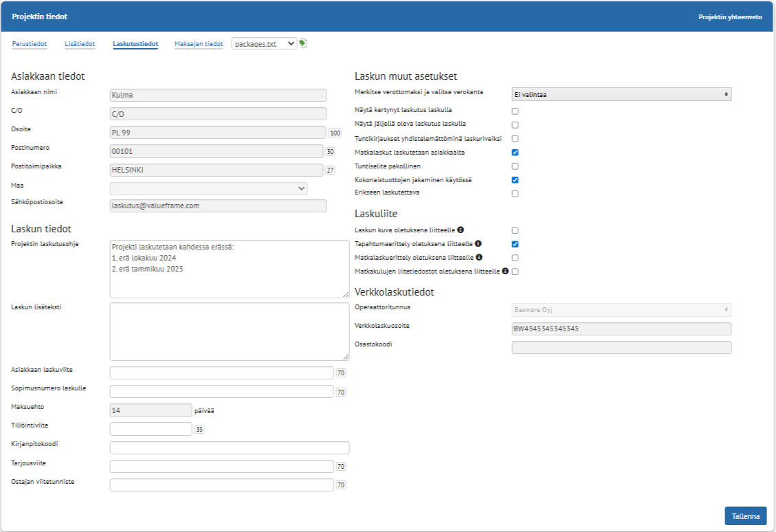Image resolution: width=776 pixels, height=532 pixels.
Task: Click the green tag icon beside packages.txt
Action: [303, 43]
